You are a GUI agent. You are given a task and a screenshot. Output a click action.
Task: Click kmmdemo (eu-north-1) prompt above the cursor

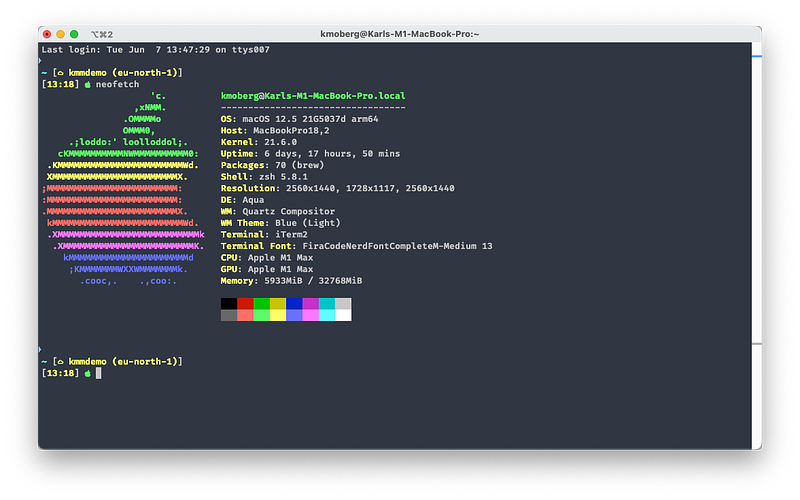coord(123,362)
